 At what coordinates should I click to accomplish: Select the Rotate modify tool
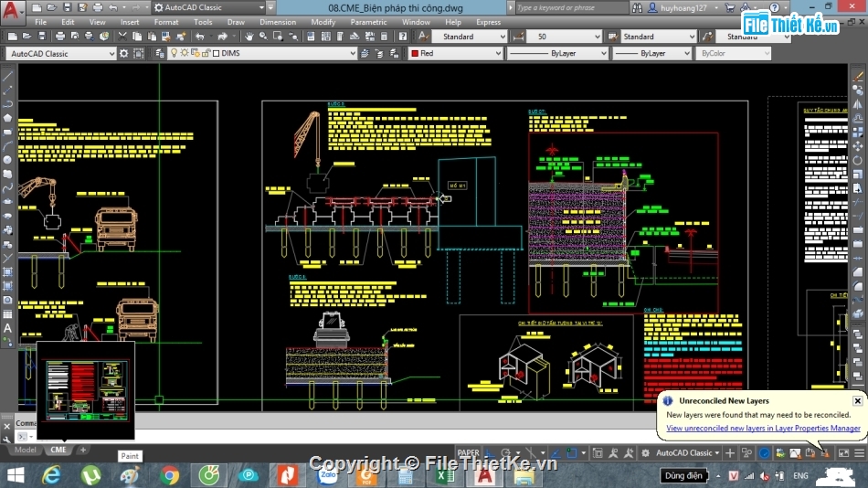coord(857,160)
